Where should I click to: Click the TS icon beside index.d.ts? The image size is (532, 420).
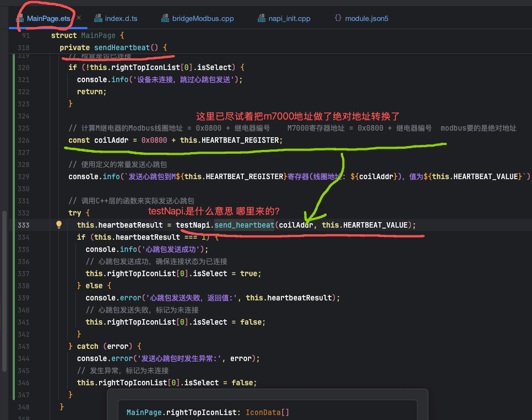click(x=97, y=18)
